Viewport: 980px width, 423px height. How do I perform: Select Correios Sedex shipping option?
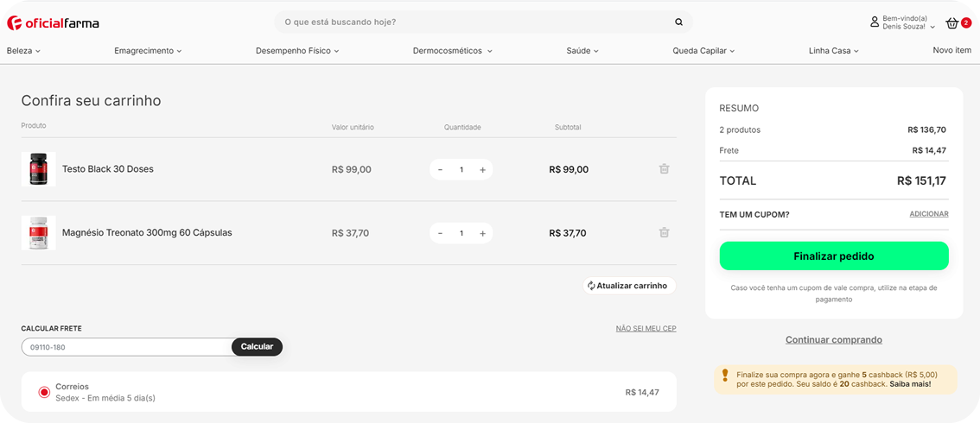(x=44, y=393)
